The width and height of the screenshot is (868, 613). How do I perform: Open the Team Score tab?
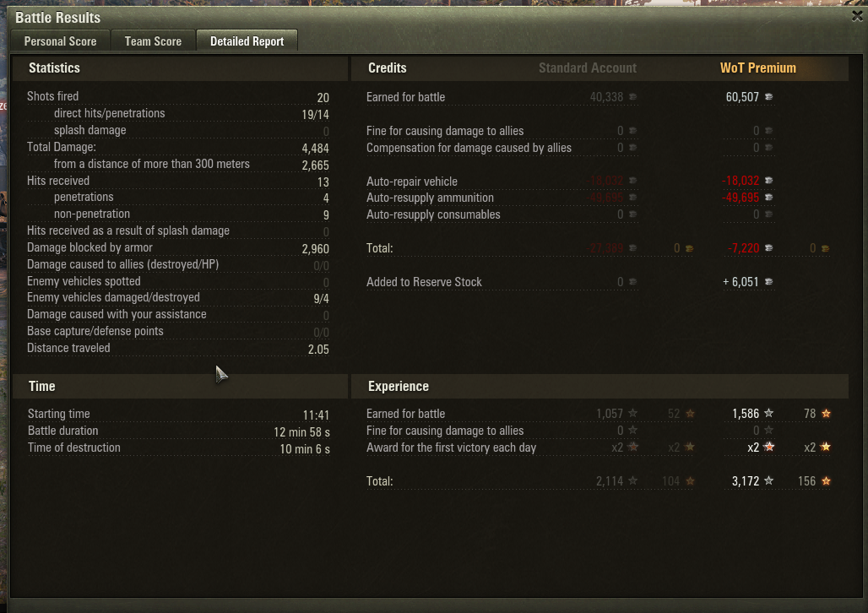[153, 41]
